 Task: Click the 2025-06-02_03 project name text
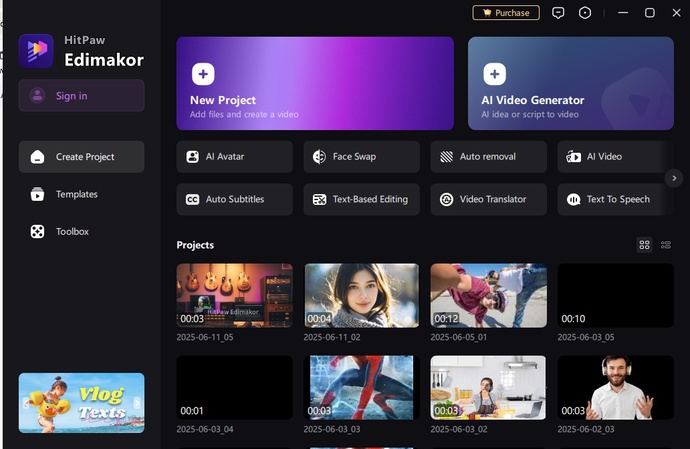click(x=586, y=429)
